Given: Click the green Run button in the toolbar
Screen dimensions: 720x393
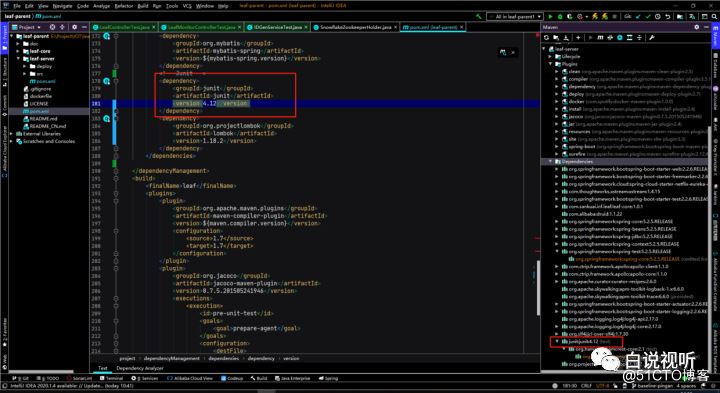Looking at the screenshot, I should tap(550, 17).
